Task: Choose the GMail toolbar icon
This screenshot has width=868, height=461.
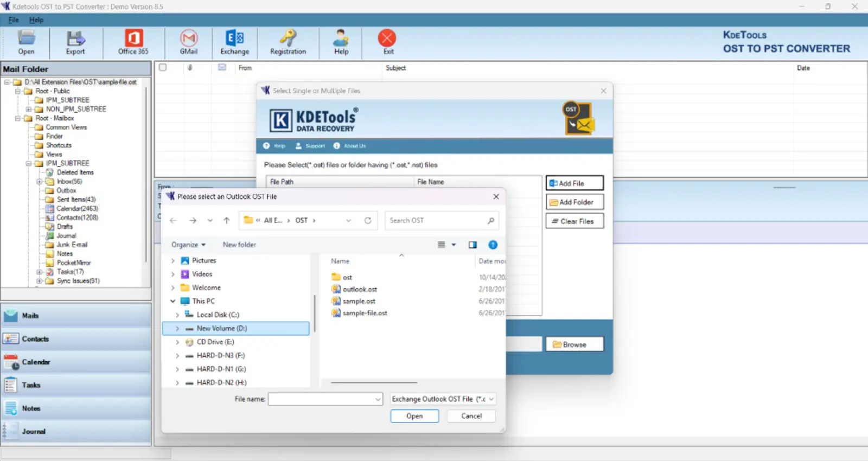Action: [189, 42]
